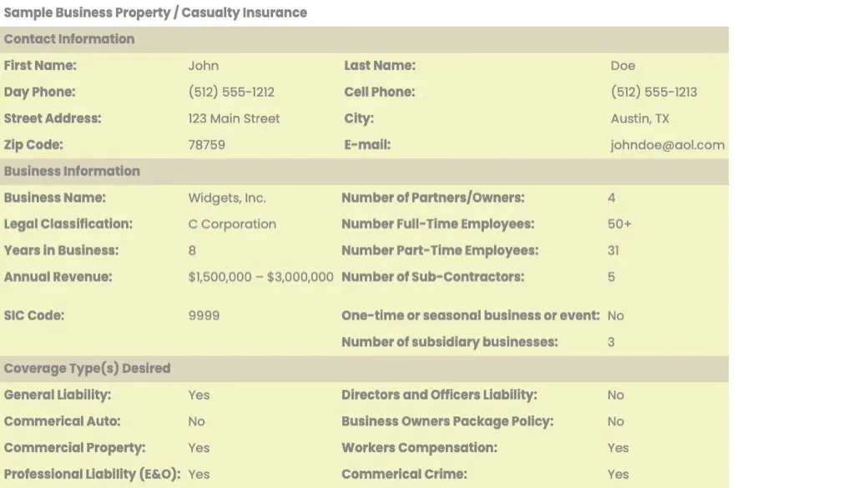
Task: Click the 'Directors and Officers Liability:' label
Action: point(439,395)
